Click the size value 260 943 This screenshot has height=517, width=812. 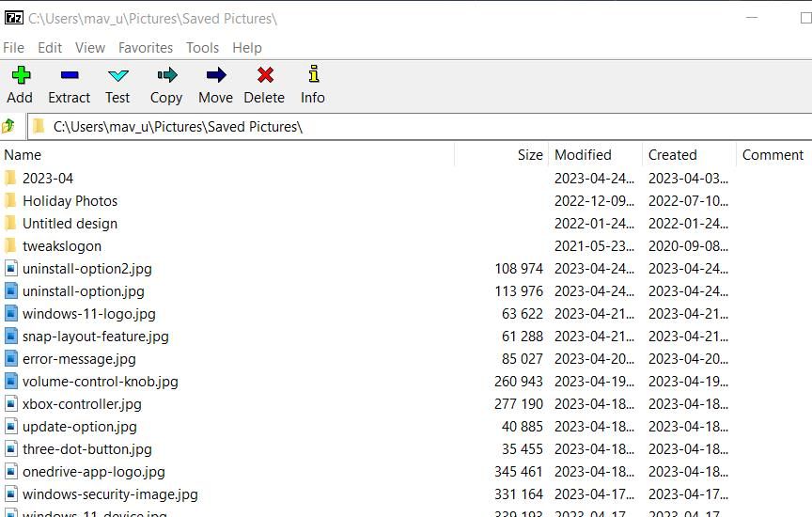[x=519, y=382]
